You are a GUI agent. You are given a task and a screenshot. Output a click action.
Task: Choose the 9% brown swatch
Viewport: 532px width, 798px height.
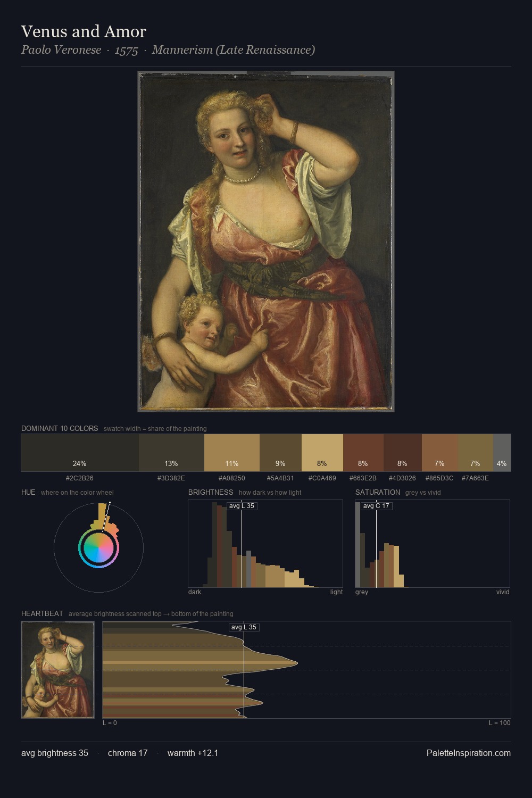pos(280,453)
